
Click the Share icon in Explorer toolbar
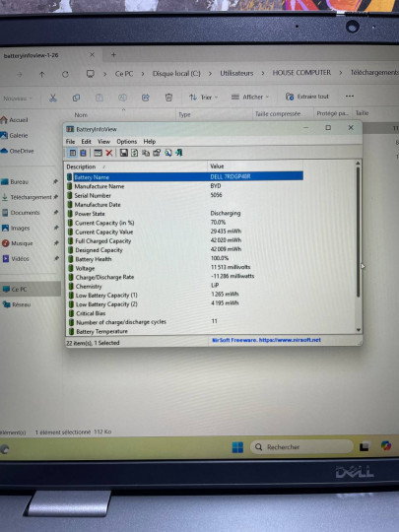click(146, 98)
